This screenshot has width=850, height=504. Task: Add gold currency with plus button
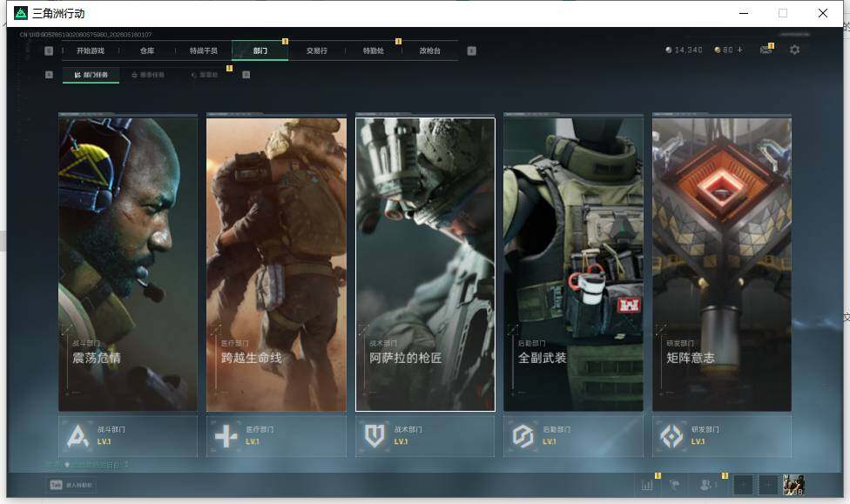click(x=740, y=50)
